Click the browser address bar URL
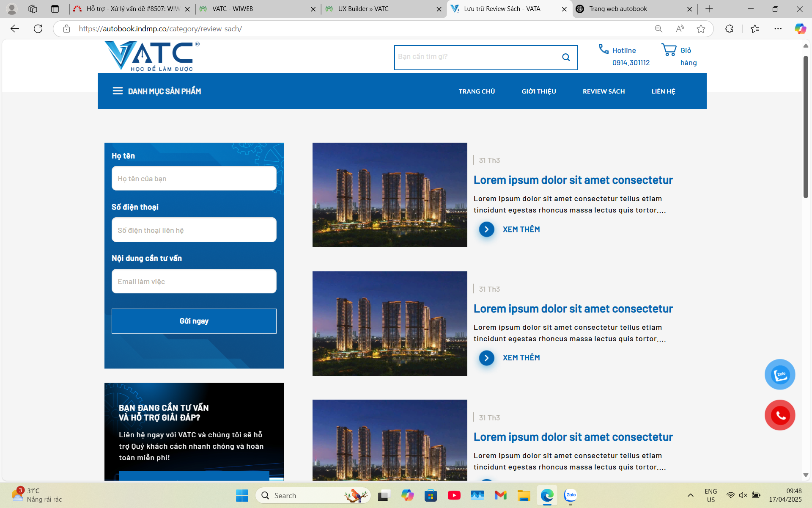Screen dimensions: 812x508 coord(160,29)
